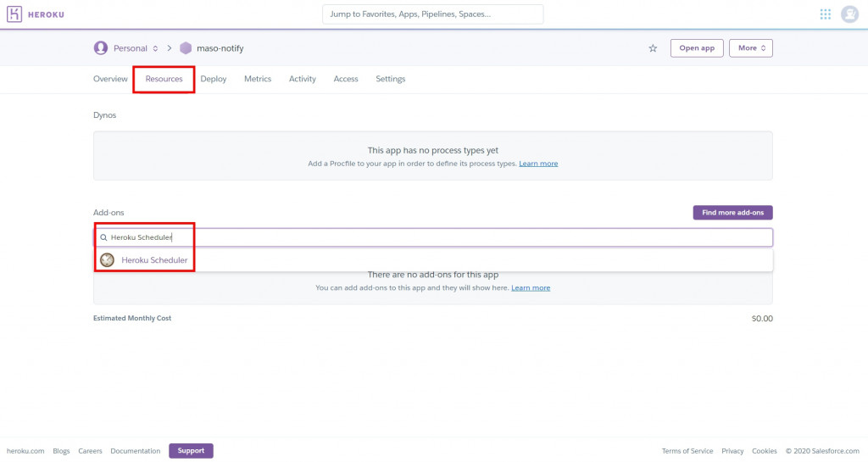This screenshot has height=462, width=868.
Task: Click the Support button in footer
Action: click(x=191, y=451)
